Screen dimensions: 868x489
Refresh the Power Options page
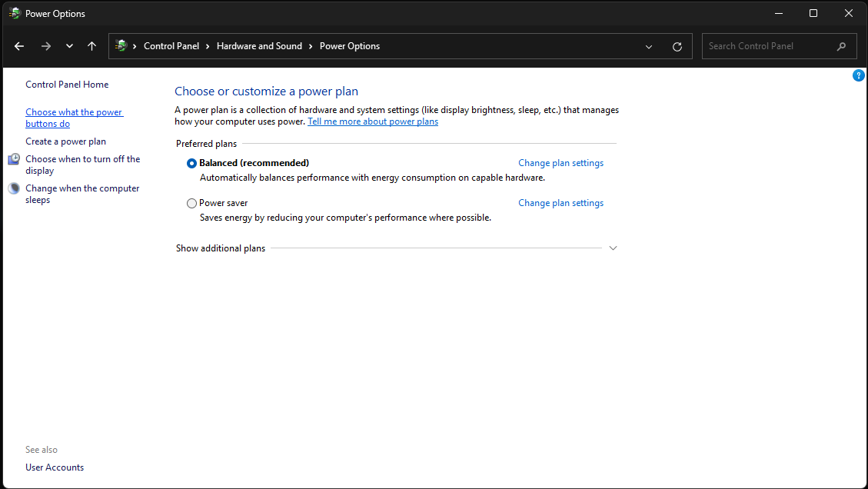pyautogui.click(x=677, y=47)
